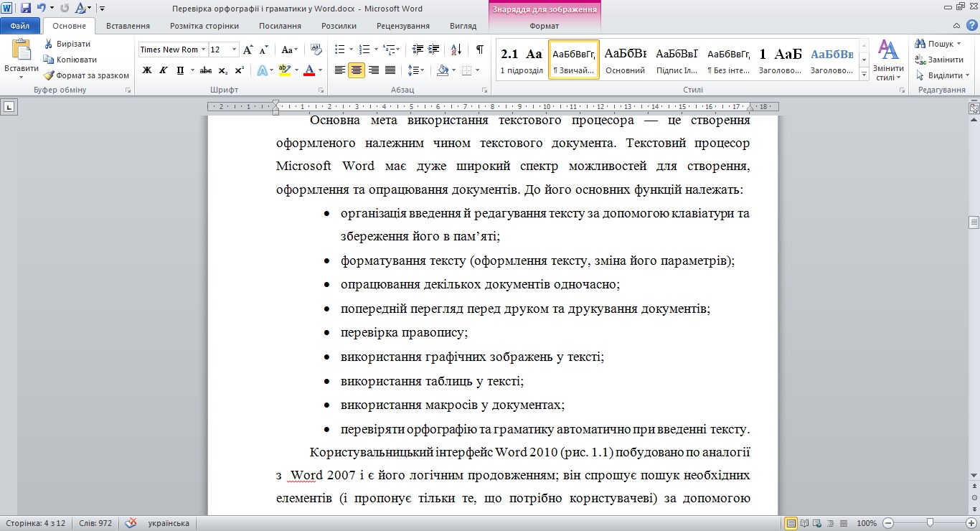Click text highlight color button
This screenshot has height=531, width=980.
284,70
